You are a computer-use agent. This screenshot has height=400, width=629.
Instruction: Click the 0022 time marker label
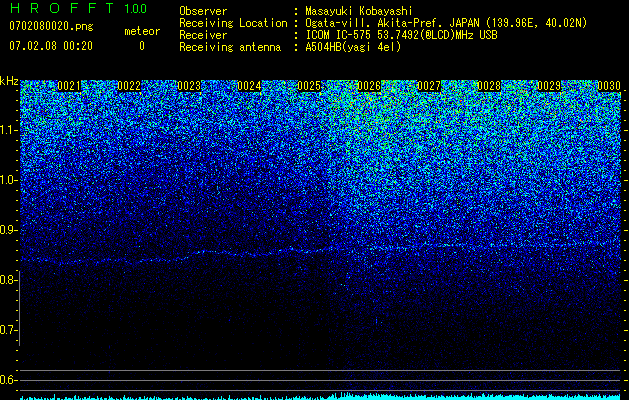[x=129, y=86]
